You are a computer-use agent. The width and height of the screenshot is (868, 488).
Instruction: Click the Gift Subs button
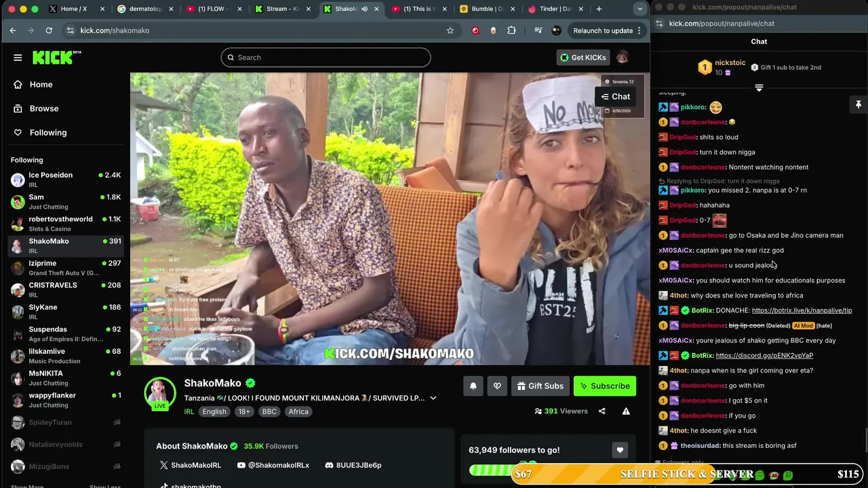(x=540, y=386)
